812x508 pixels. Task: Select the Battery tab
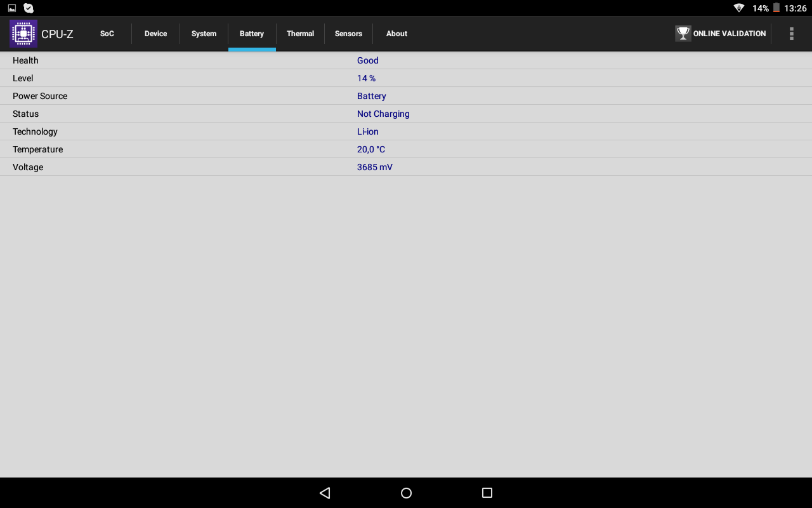(x=252, y=34)
